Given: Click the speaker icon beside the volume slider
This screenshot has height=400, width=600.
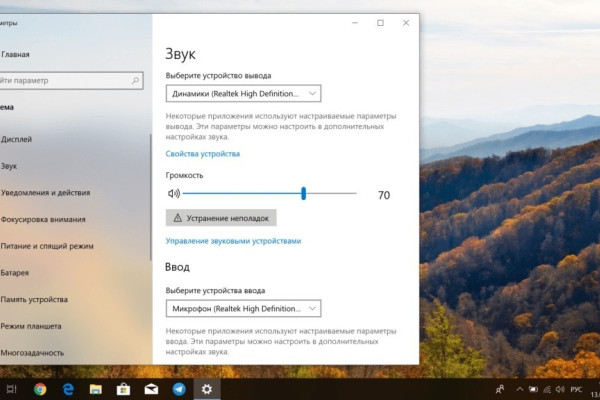Looking at the screenshot, I should click(x=173, y=194).
